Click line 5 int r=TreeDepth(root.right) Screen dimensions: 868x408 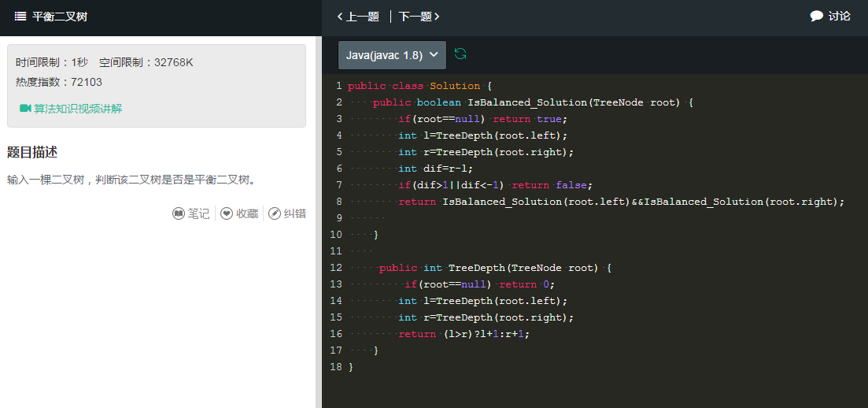click(x=486, y=153)
